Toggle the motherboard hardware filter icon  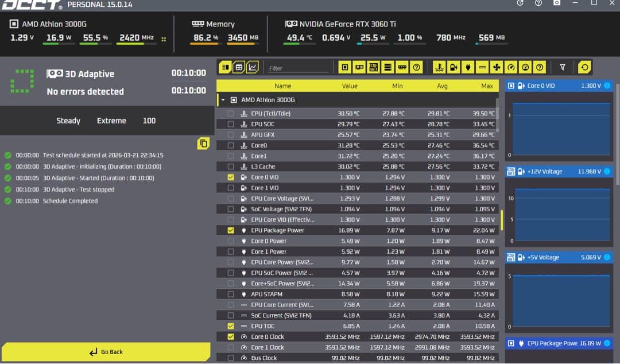(373, 67)
